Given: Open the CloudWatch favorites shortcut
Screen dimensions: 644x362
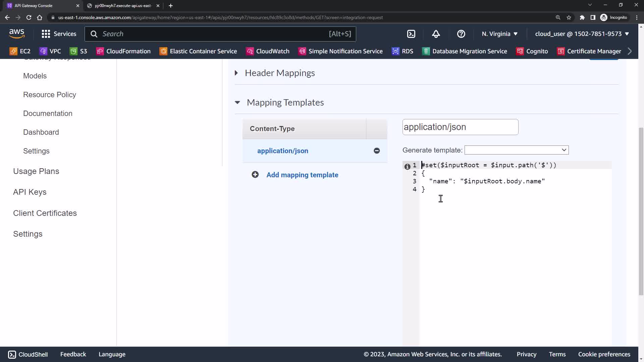Looking at the screenshot, I should pyautogui.click(x=268, y=51).
